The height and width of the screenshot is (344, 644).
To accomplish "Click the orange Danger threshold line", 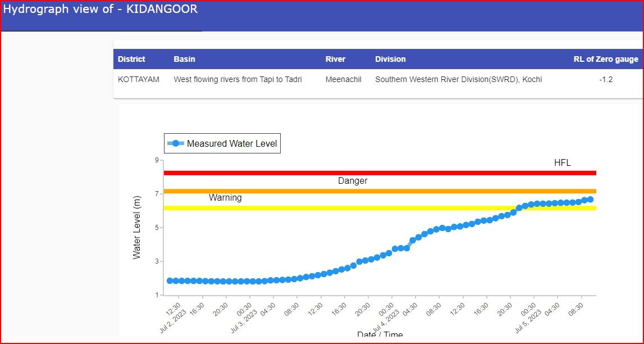I will coord(380,191).
